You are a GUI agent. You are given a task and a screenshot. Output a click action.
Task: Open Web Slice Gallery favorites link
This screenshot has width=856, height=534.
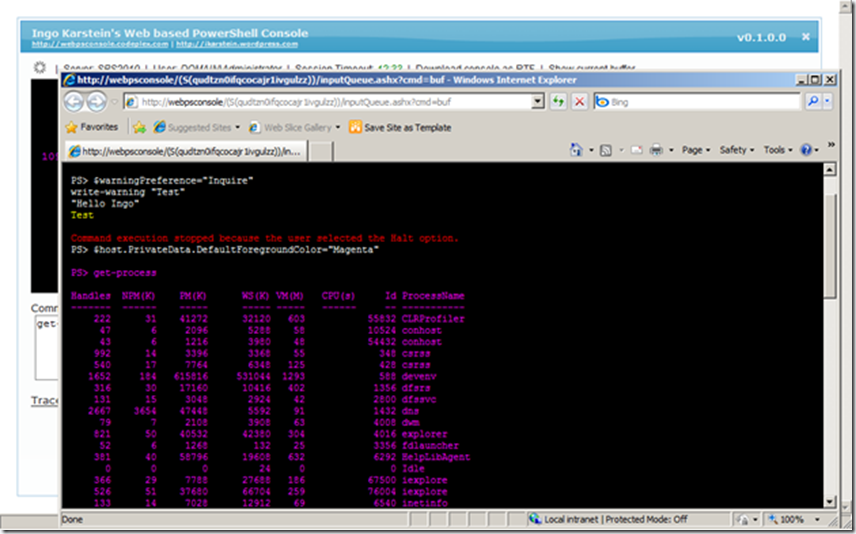(294, 127)
